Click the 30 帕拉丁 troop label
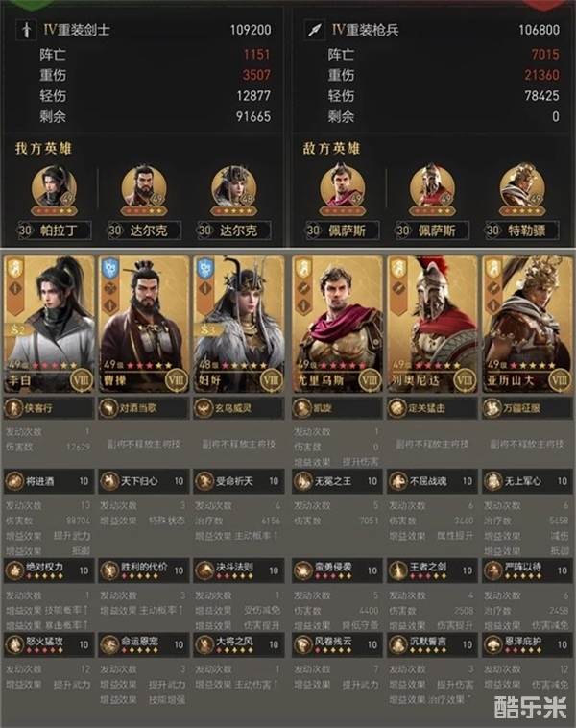The height and width of the screenshot is (728, 576). (54, 231)
